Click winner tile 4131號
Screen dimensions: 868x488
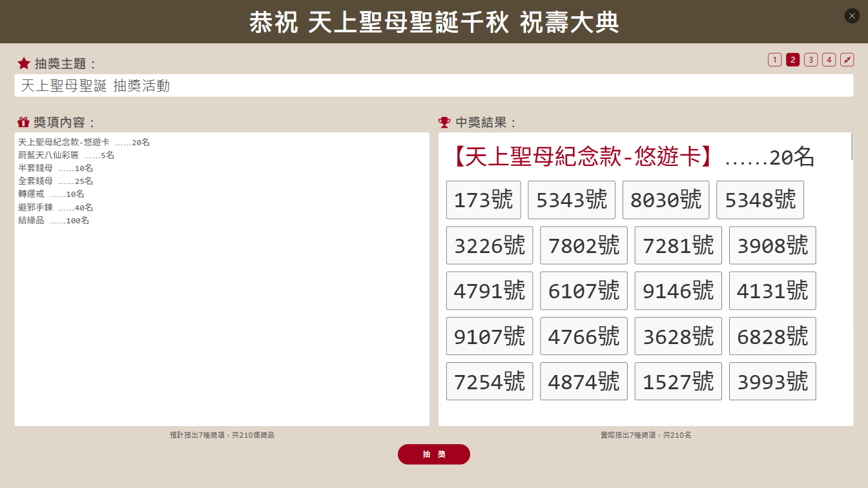[x=772, y=290]
